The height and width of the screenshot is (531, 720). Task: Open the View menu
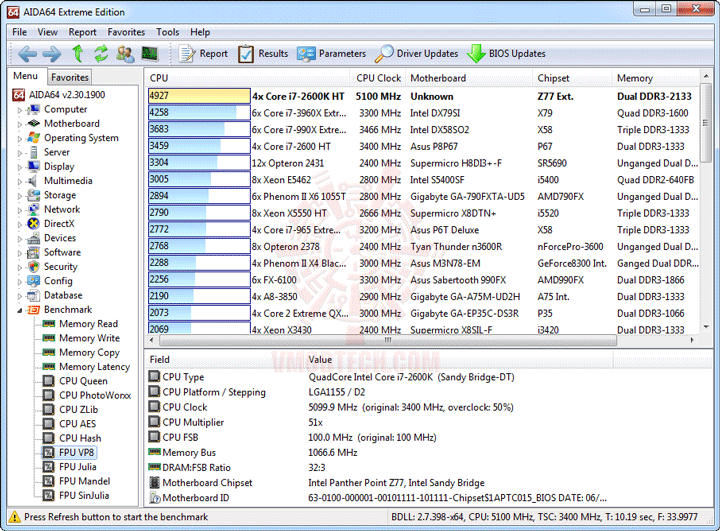48,32
